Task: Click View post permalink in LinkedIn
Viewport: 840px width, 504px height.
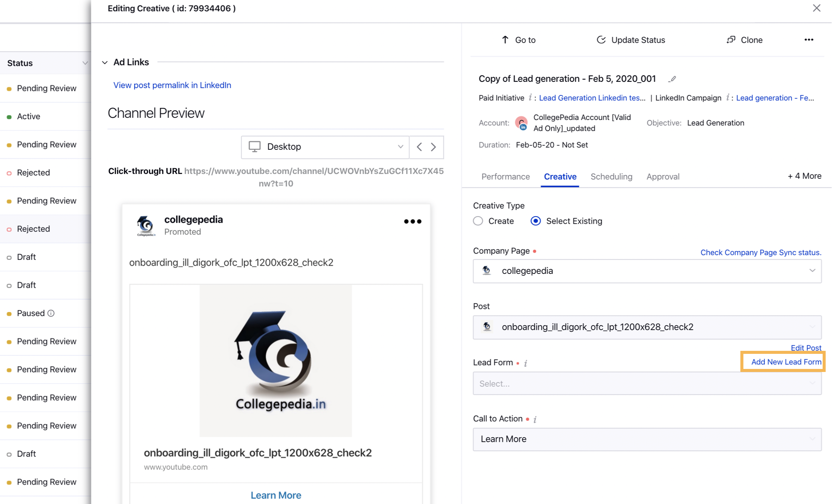Action: tap(172, 85)
